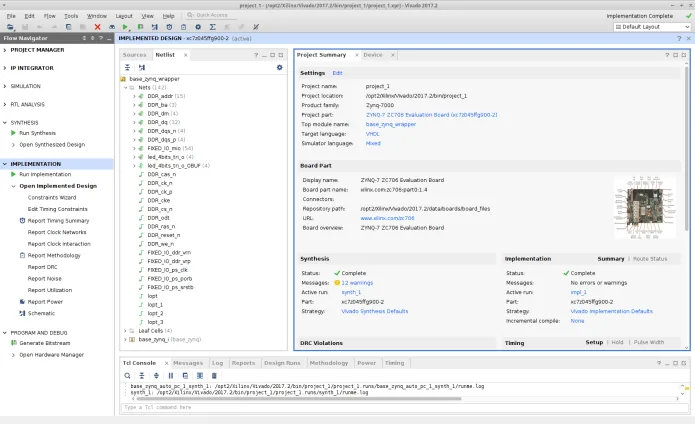This screenshot has width=695, height=424.
Task: Click the gear settings icon in main toolbar
Action: [198, 27]
